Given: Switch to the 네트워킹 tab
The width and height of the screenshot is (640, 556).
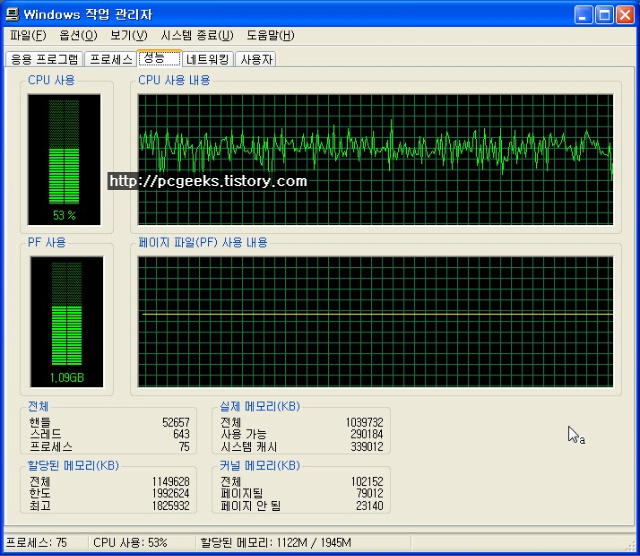Looking at the screenshot, I should click(x=208, y=60).
